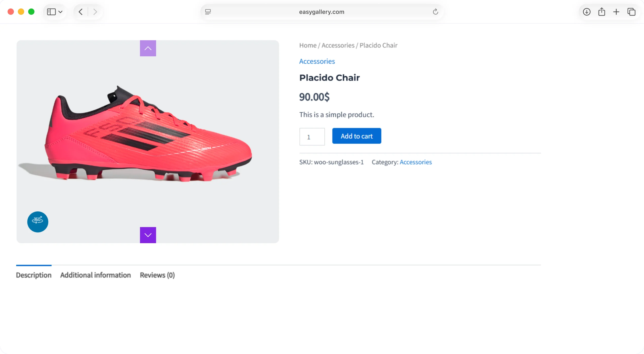Toggle the Safari sidebar
Screen dimensions: 644x354
[x=51, y=12]
